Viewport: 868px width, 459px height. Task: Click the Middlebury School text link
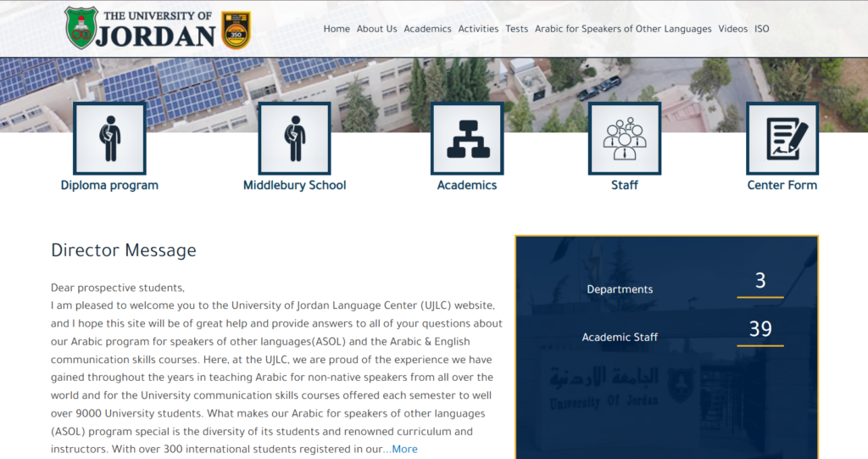point(294,185)
